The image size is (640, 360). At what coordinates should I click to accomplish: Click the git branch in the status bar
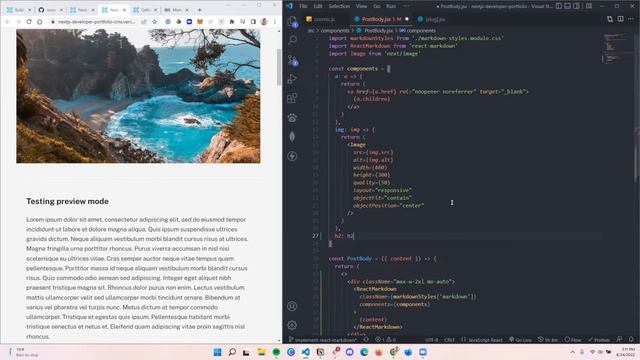[322, 340]
